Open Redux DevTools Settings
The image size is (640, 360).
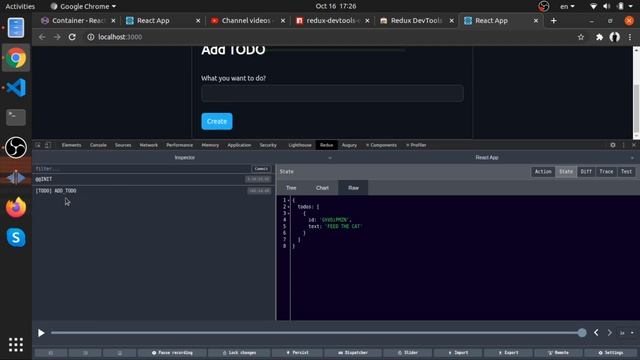click(611, 353)
